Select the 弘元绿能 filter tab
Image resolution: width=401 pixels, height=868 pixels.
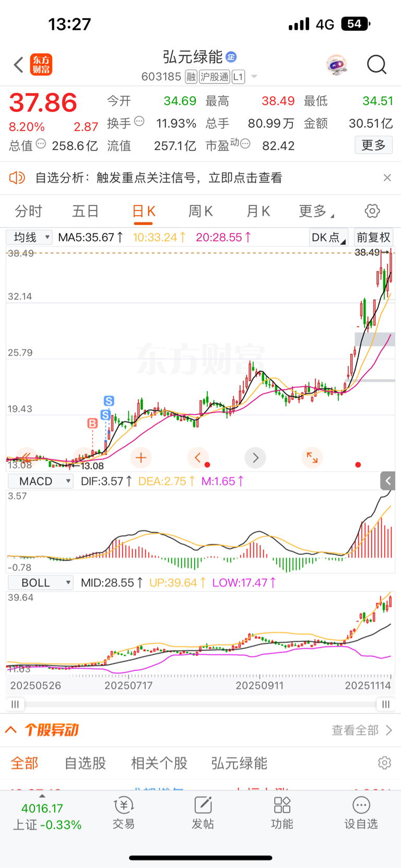[239, 763]
